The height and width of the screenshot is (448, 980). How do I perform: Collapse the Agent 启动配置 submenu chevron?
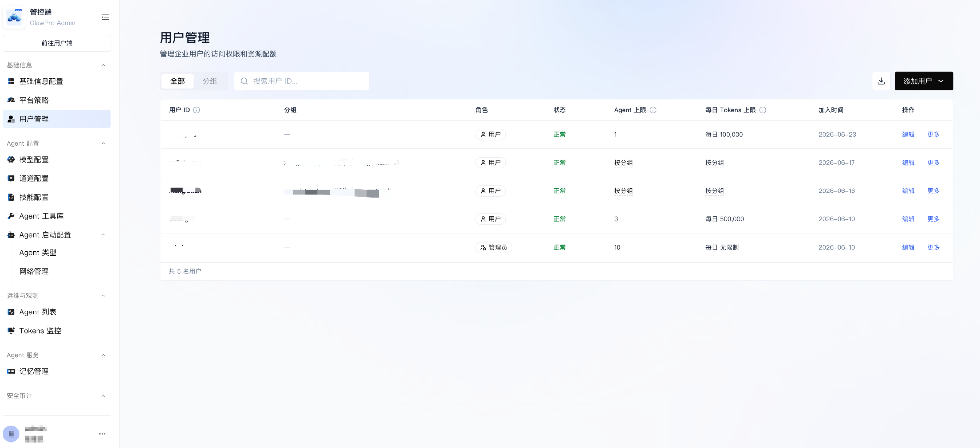tap(103, 235)
